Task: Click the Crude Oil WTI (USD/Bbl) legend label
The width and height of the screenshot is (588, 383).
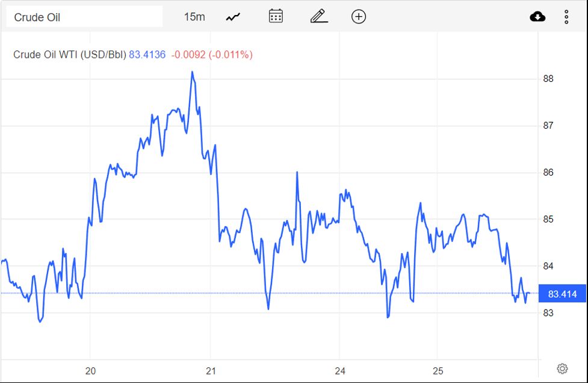Action: pyautogui.click(x=70, y=55)
